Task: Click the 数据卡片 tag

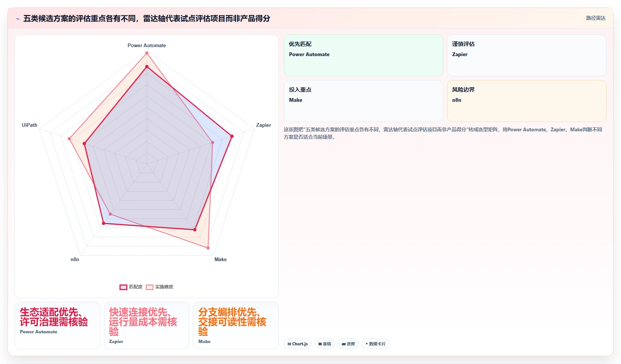Action: (x=376, y=344)
